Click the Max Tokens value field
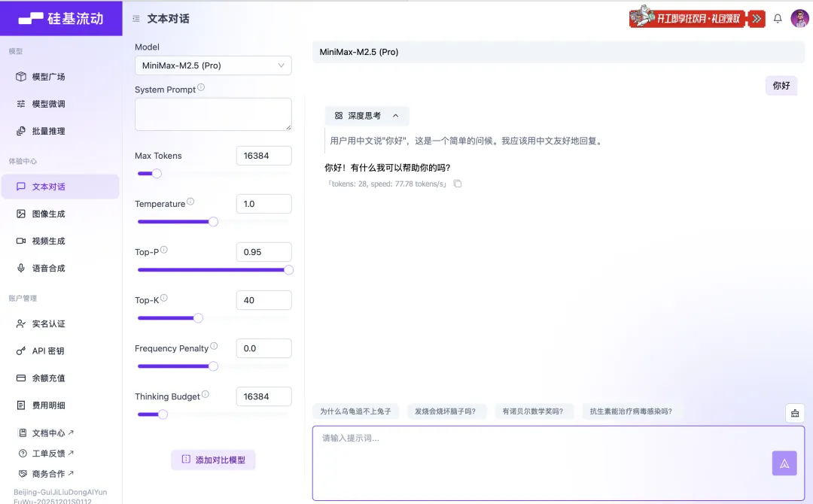The width and height of the screenshot is (813, 504). (264, 156)
